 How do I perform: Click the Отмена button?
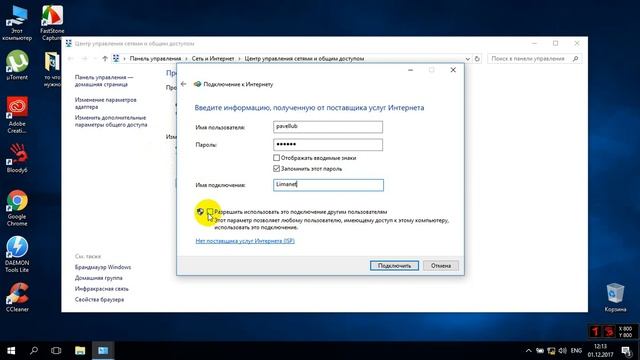tap(441, 266)
